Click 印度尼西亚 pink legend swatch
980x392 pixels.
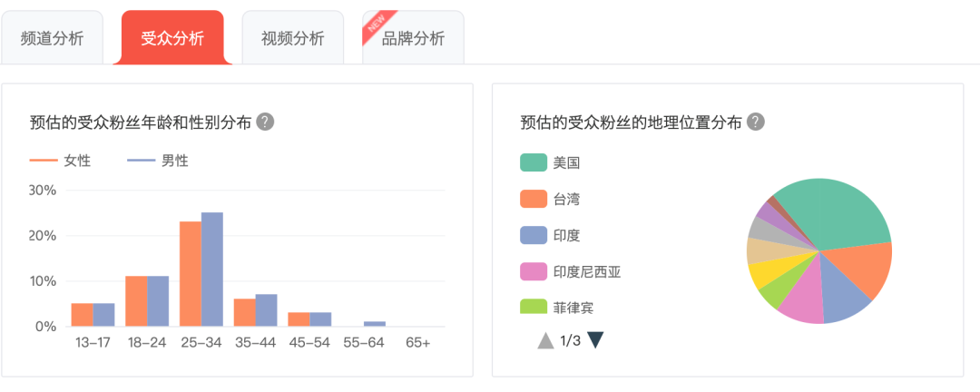pyautogui.click(x=534, y=272)
